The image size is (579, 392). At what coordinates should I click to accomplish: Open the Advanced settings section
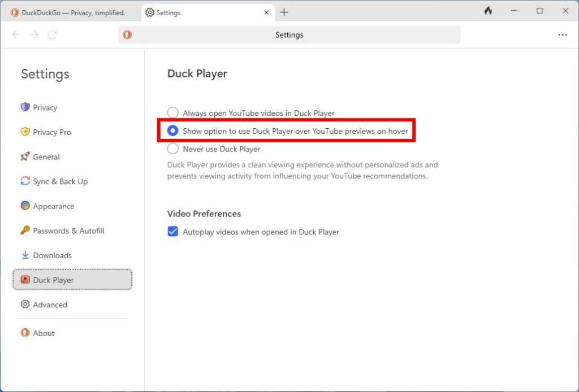click(x=50, y=304)
